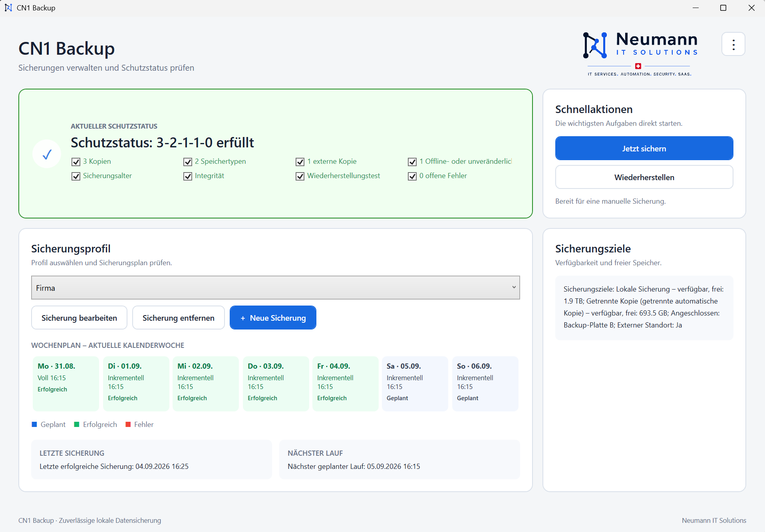Click the blue Geplant legend swatch
This screenshot has height=532, width=765.
[34, 425]
